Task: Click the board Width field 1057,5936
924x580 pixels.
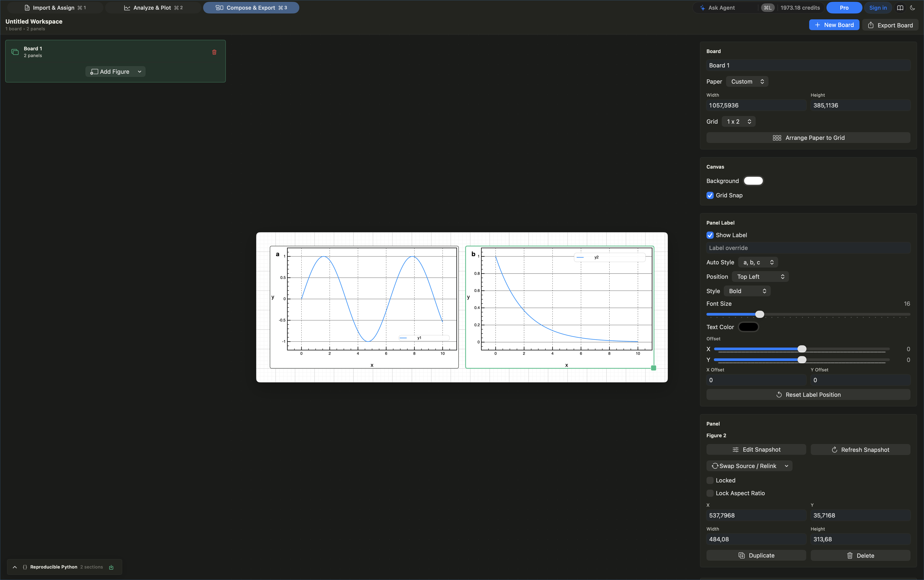Action: (756, 105)
